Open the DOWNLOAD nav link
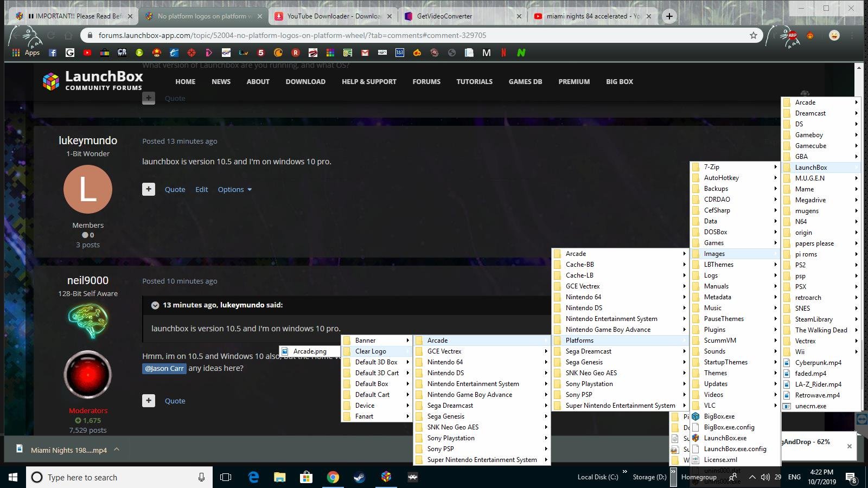This screenshot has height=488, width=868. tap(305, 81)
